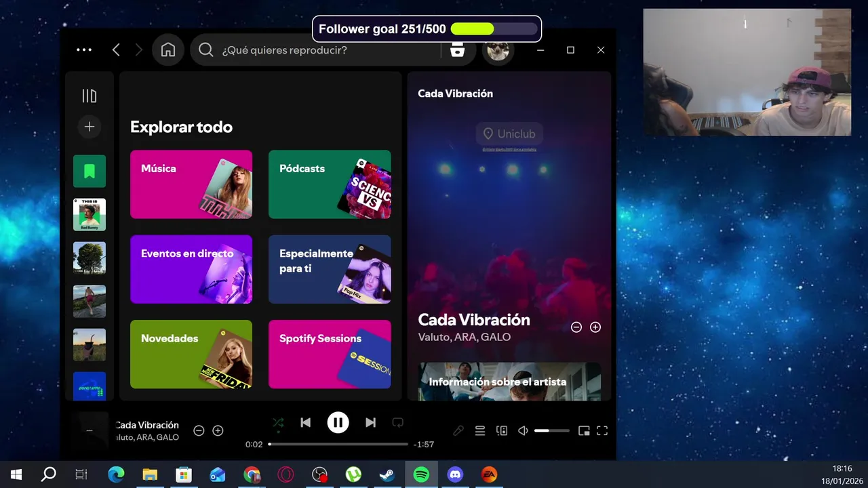Open the user profile avatar menu
868x488 pixels.
pyautogui.click(x=498, y=49)
